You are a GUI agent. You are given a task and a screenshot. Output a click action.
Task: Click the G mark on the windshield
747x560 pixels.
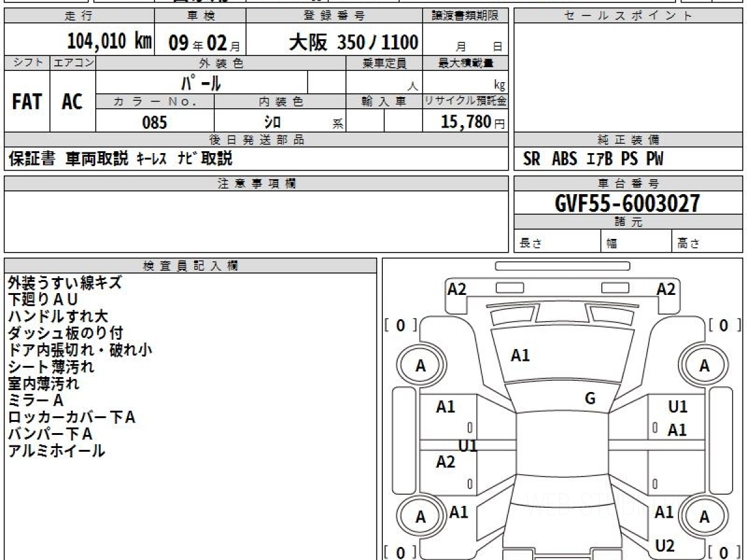coord(590,399)
